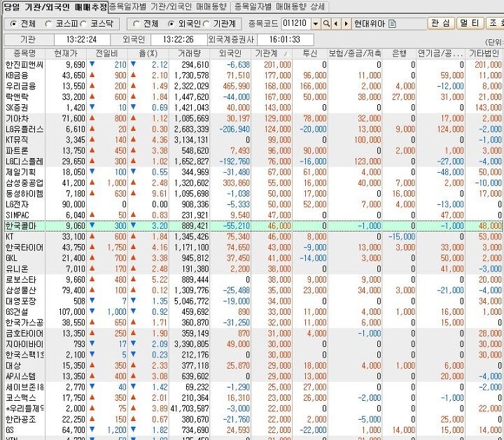The width and height of the screenshot is (504, 440).
Task: Click the 현대위아 stock name label
Action: click(x=370, y=24)
